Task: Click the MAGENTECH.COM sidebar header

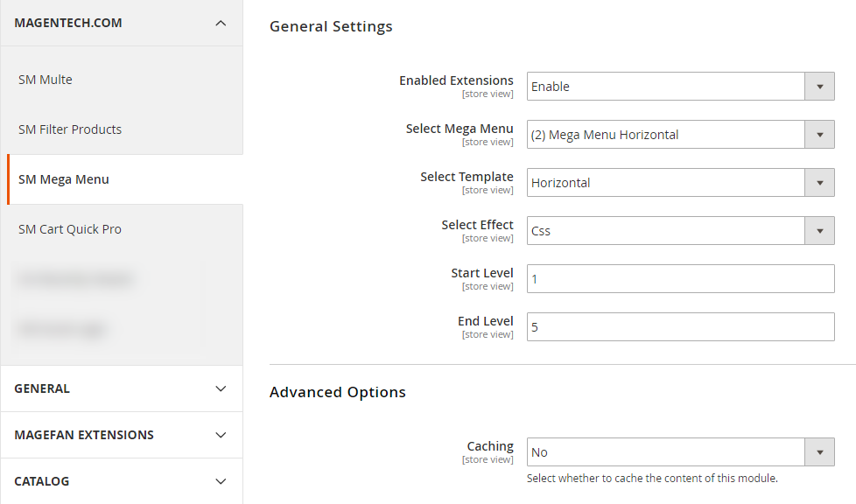Action: (x=68, y=23)
